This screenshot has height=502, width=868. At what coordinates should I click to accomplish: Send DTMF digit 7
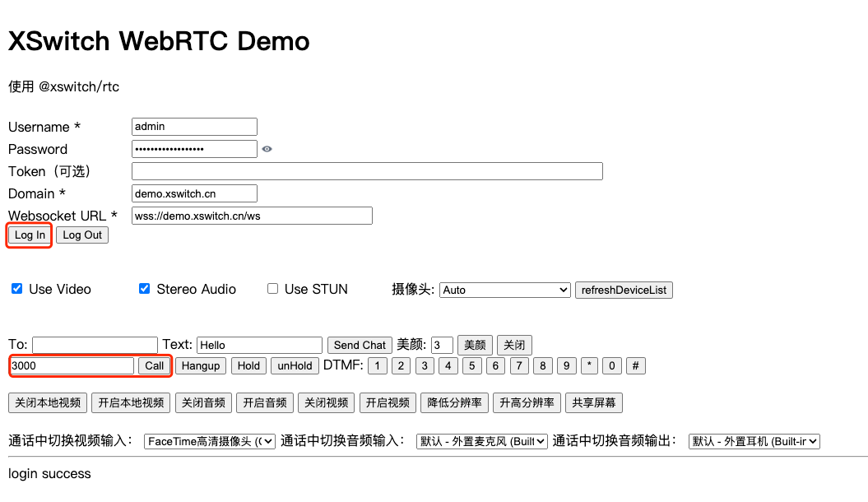[x=519, y=366]
